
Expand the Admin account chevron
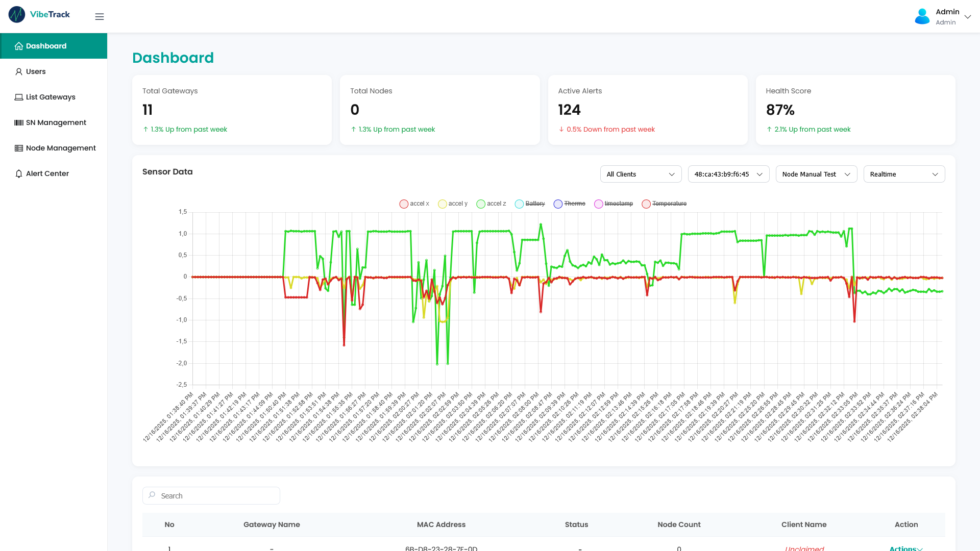[967, 17]
